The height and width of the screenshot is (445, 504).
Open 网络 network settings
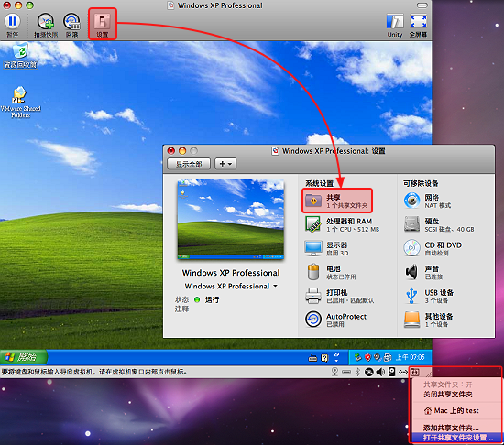coord(428,201)
